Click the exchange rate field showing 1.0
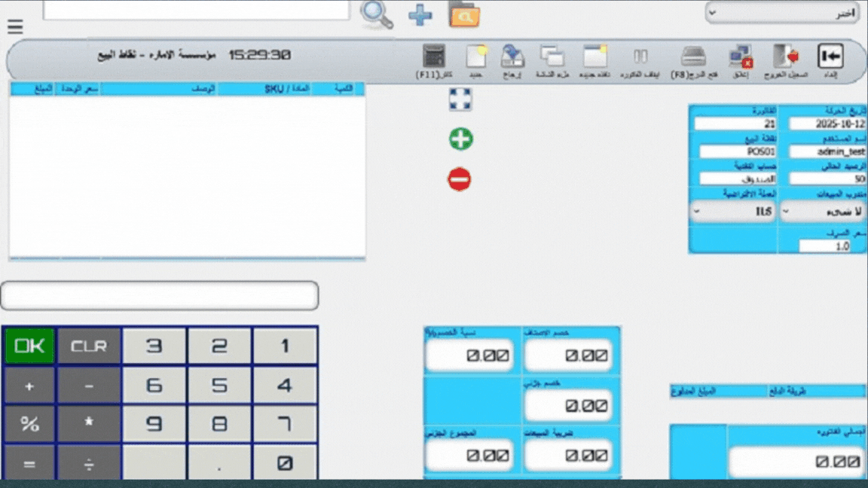868x488 pixels. [x=824, y=246]
